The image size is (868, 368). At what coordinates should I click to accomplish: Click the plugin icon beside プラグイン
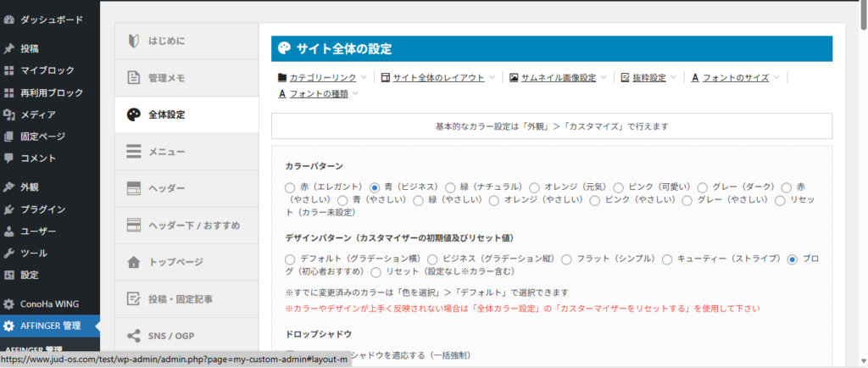[9, 209]
